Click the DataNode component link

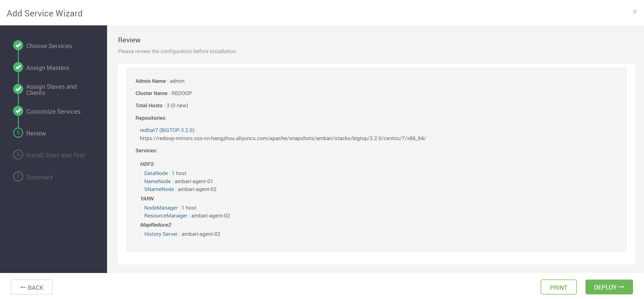coord(156,173)
